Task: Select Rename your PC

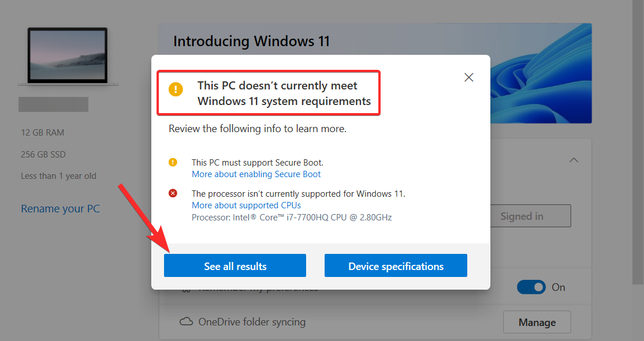Action: (x=60, y=208)
